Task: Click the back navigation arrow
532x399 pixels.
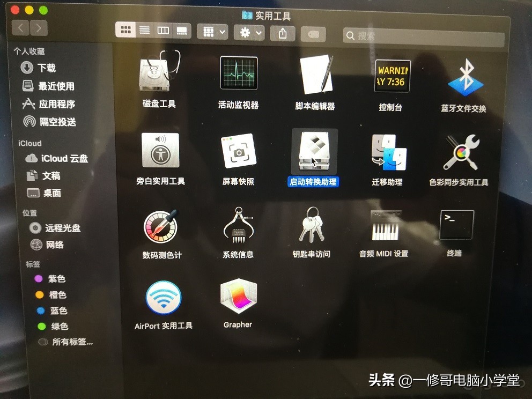Action: click(x=20, y=27)
